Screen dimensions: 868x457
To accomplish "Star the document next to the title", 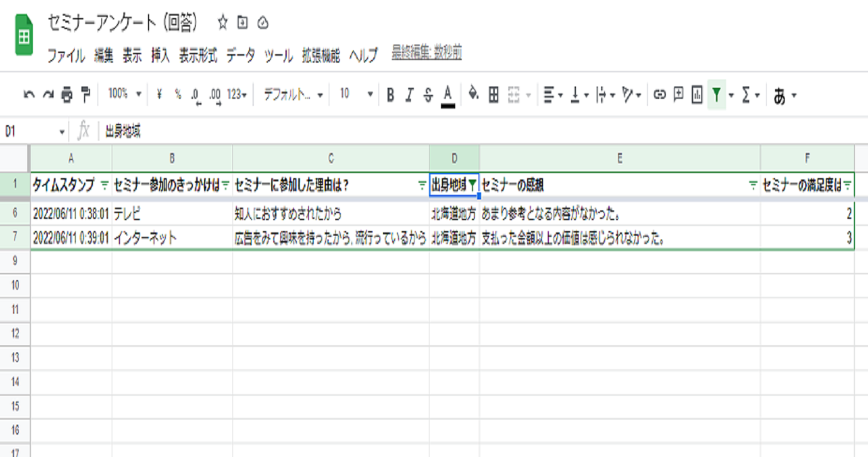I will [x=223, y=23].
